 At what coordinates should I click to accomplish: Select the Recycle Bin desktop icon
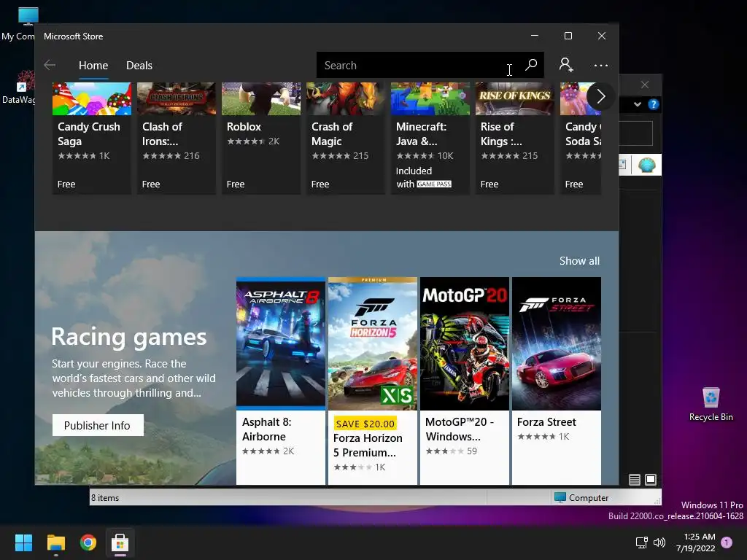tap(711, 404)
